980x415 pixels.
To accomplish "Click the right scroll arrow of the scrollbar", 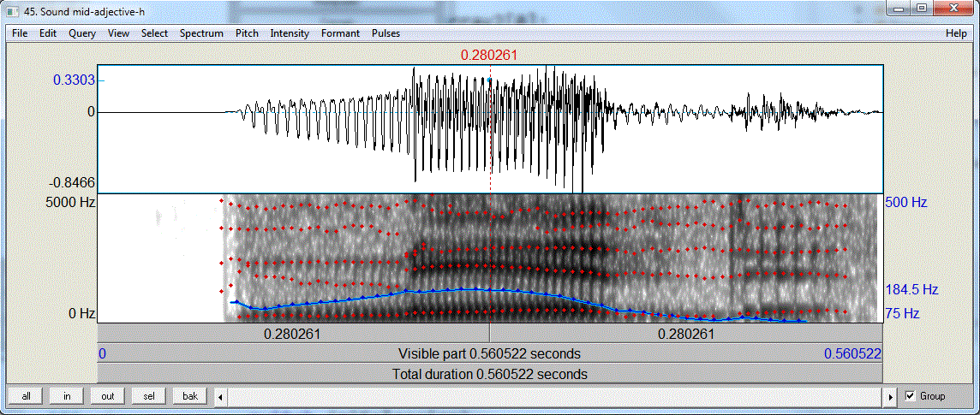I will pyautogui.click(x=892, y=396).
